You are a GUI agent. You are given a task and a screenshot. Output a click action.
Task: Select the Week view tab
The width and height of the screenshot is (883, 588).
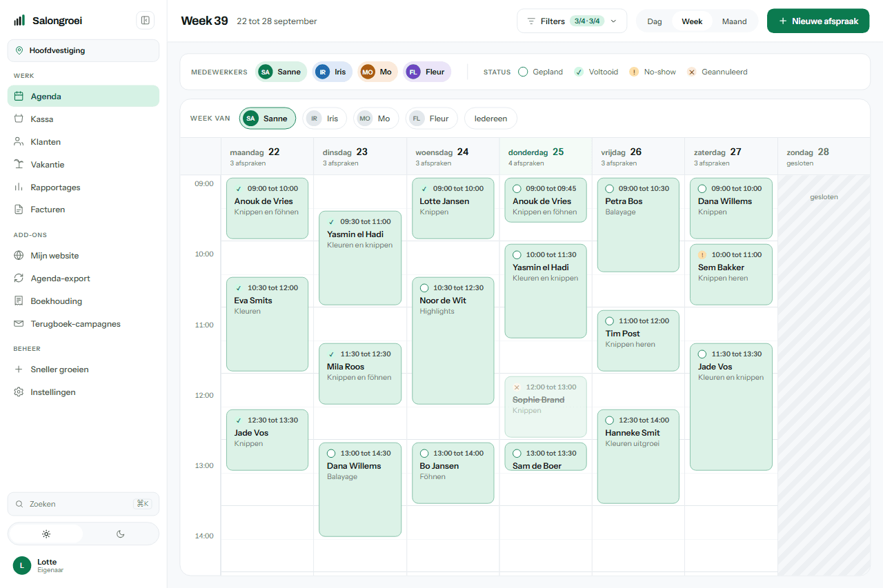coord(692,21)
